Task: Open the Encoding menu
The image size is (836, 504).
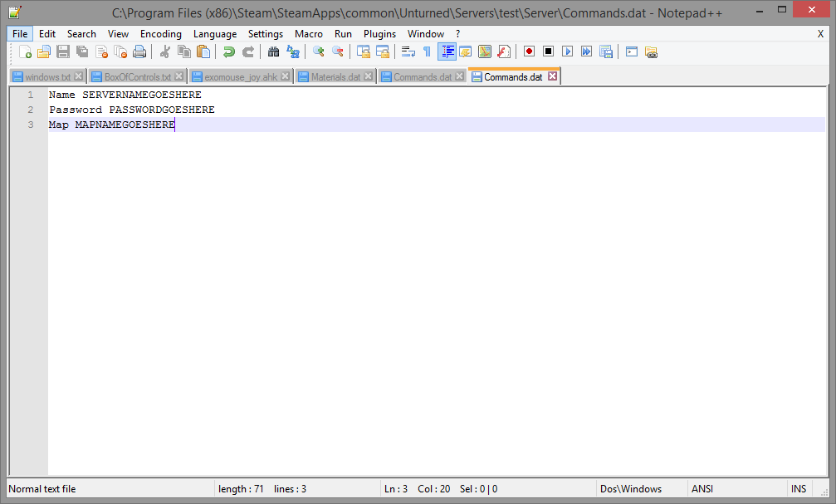Action: click(160, 33)
